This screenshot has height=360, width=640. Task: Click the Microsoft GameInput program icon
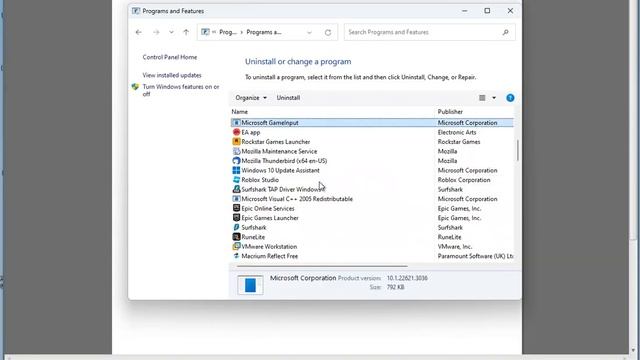point(236,122)
